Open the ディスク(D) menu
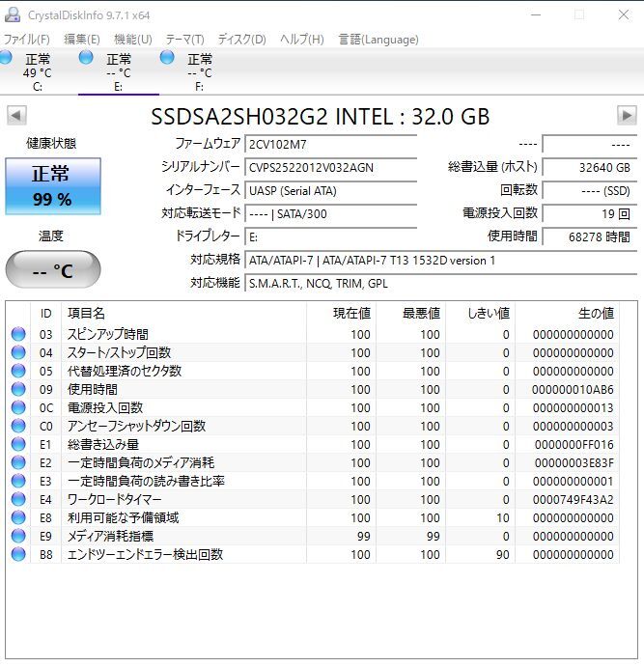 241,40
